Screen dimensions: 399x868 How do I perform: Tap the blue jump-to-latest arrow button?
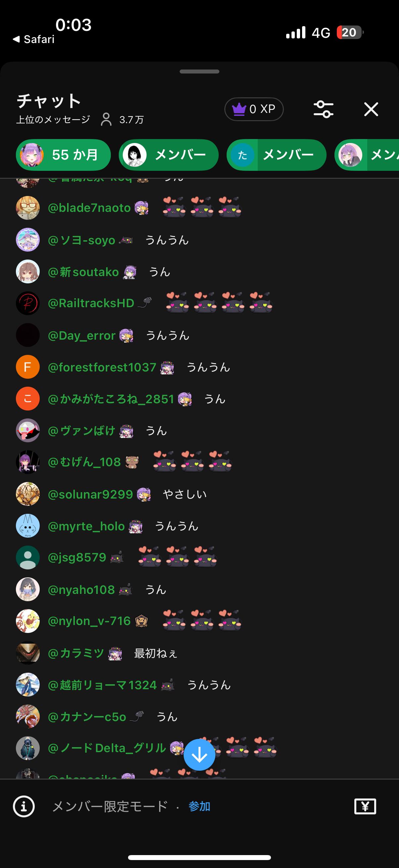point(199,755)
